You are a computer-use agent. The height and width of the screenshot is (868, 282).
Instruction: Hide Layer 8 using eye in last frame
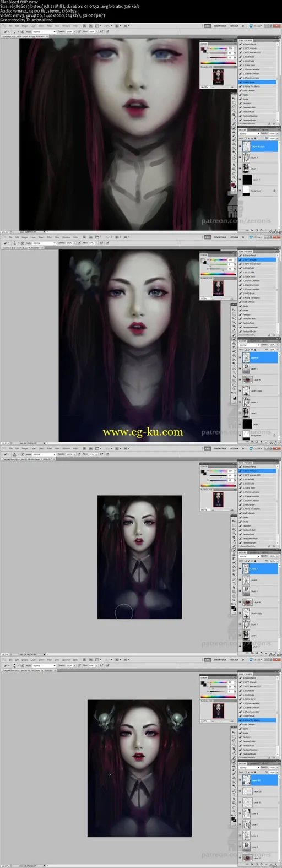tap(240, 813)
